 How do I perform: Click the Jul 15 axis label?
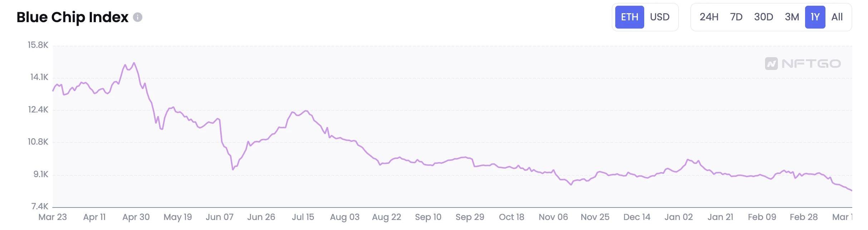click(303, 217)
